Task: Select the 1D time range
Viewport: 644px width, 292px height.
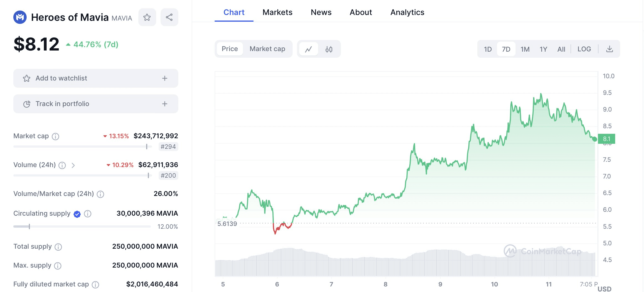Action: [x=488, y=49]
